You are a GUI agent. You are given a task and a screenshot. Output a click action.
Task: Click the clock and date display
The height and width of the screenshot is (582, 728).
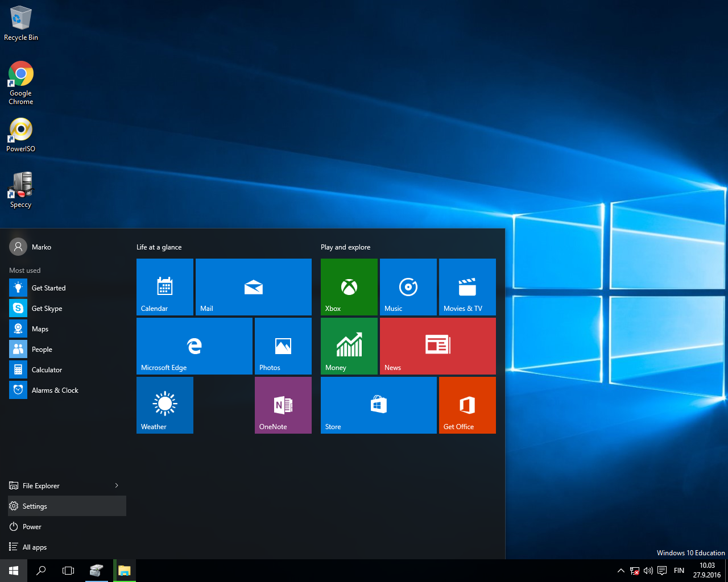[706, 570]
